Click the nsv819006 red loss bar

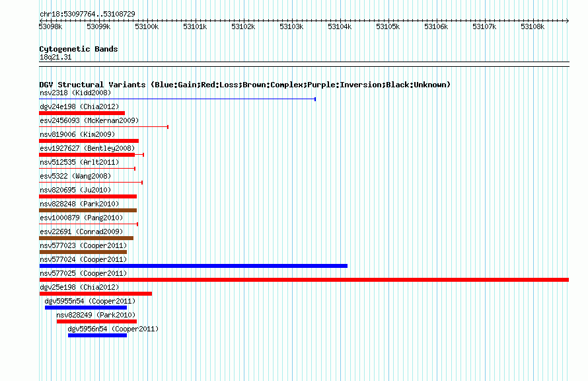click(89, 141)
